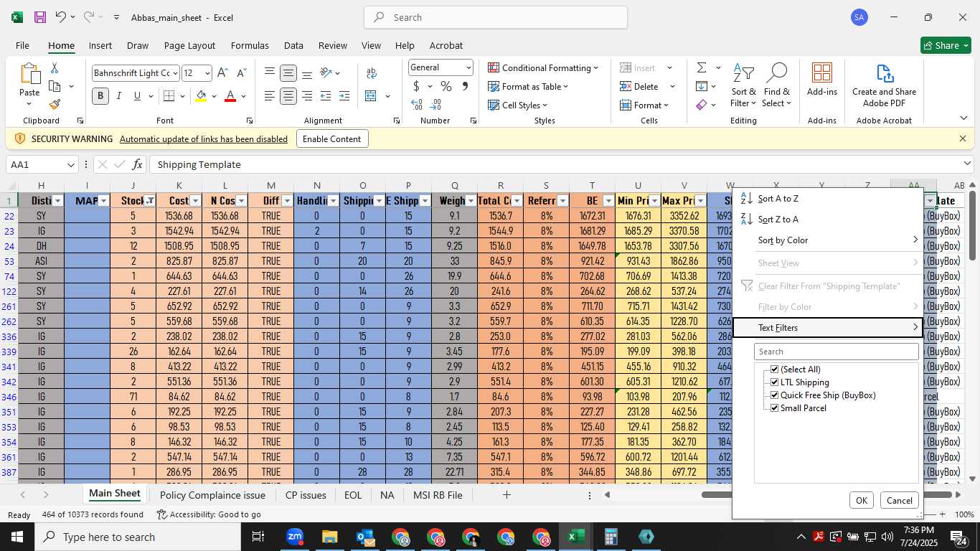
Task: Choose Sort A to Z
Action: [828, 198]
